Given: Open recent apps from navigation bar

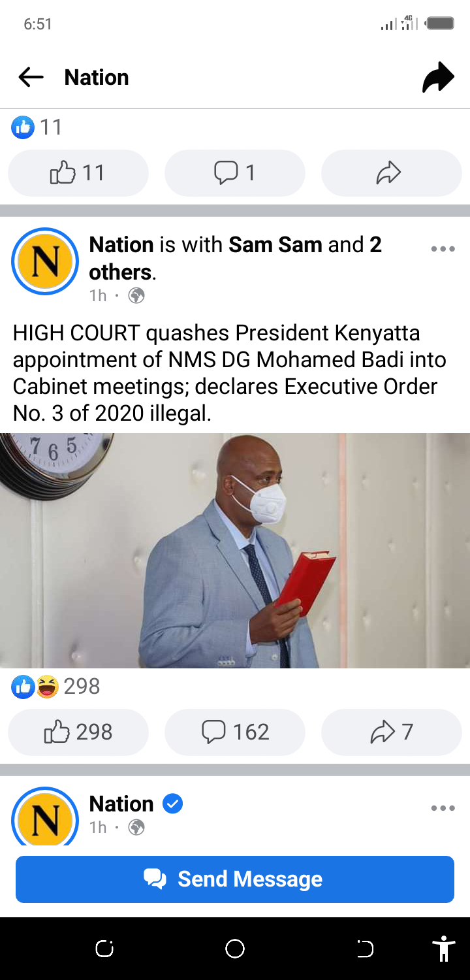Looking at the screenshot, I should pos(104,949).
